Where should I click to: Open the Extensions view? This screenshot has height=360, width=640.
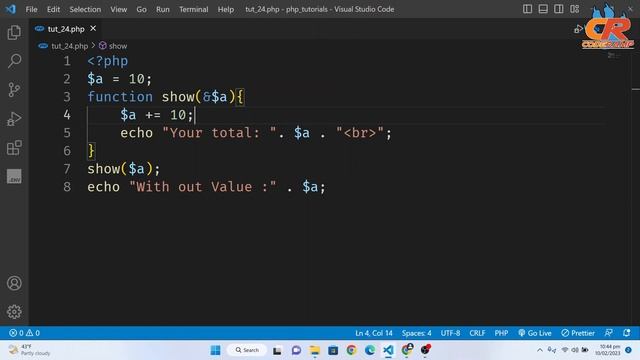pos(14,148)
